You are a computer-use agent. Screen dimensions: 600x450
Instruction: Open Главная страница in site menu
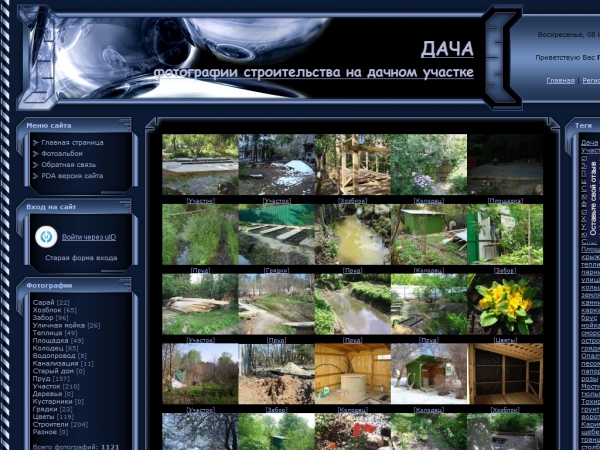point(72,142)
